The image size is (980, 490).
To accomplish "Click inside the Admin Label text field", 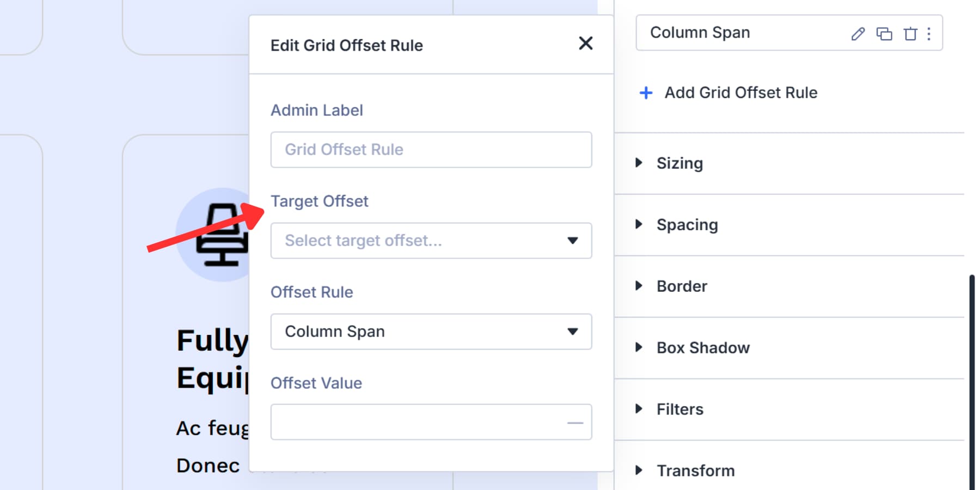I will (431, 150).
